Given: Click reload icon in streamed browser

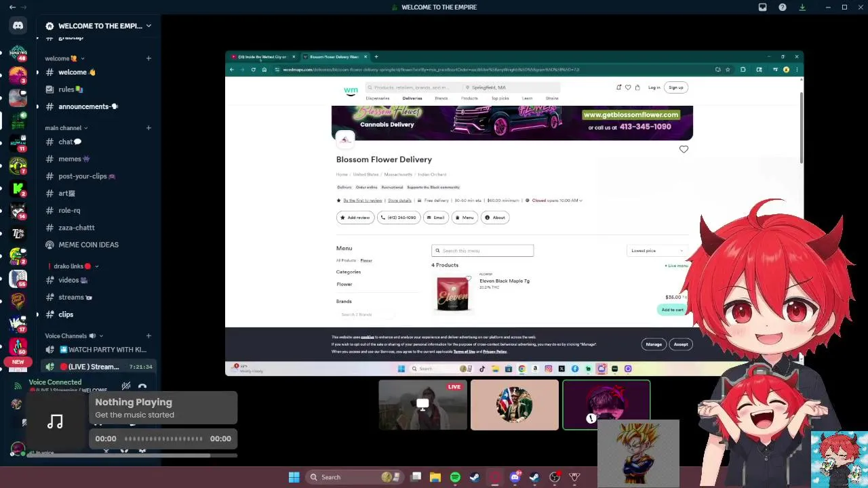Looking at the screenshot, I should coord(253,69).
